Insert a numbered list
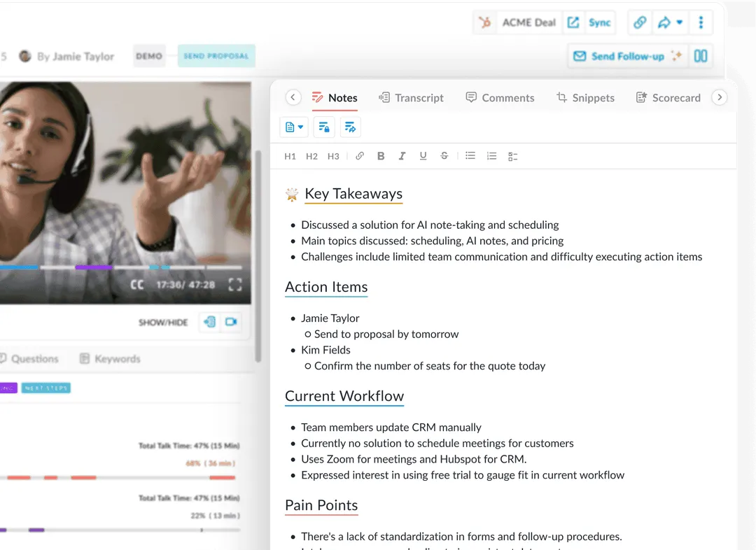Screen dimensions: 756x550 [x=491, y=156]
